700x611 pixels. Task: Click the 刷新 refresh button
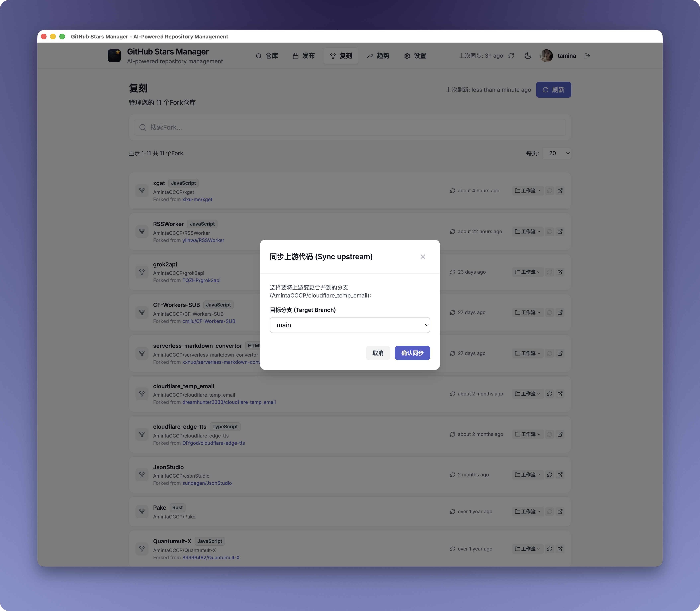coord(553,90)
